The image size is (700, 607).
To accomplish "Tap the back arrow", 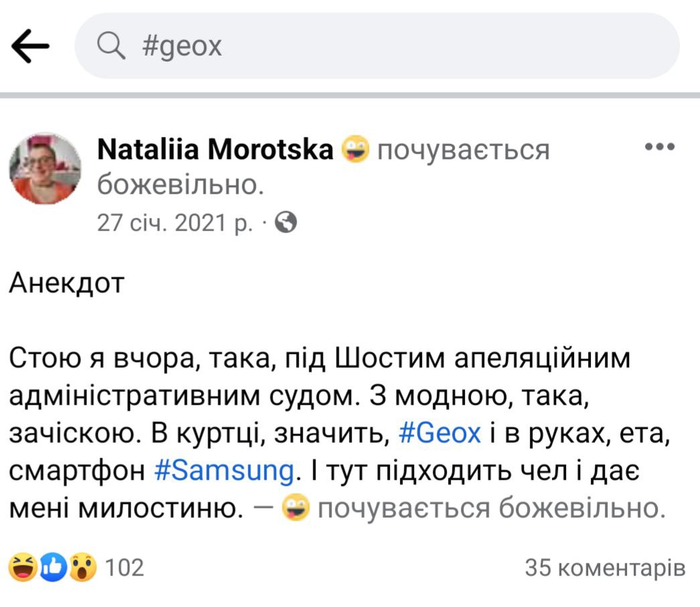I will [30, 47].
